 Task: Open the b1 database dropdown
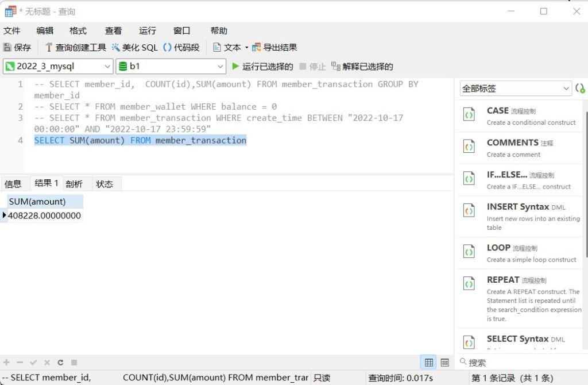pyautogui.click(x=219, y=67)
